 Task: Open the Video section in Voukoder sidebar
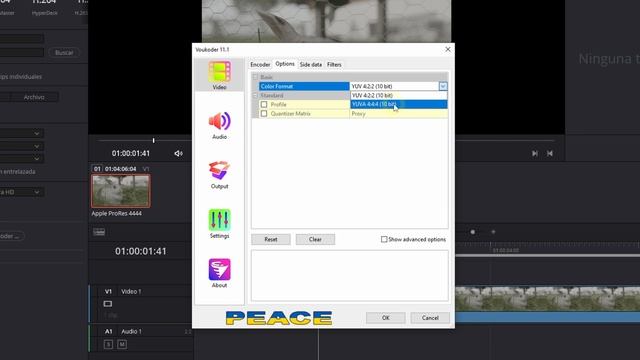220,75
